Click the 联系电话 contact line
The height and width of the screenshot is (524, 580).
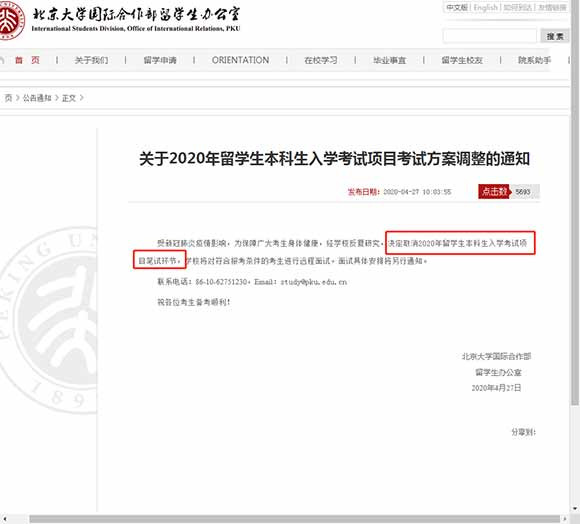[x=252, y=282]
